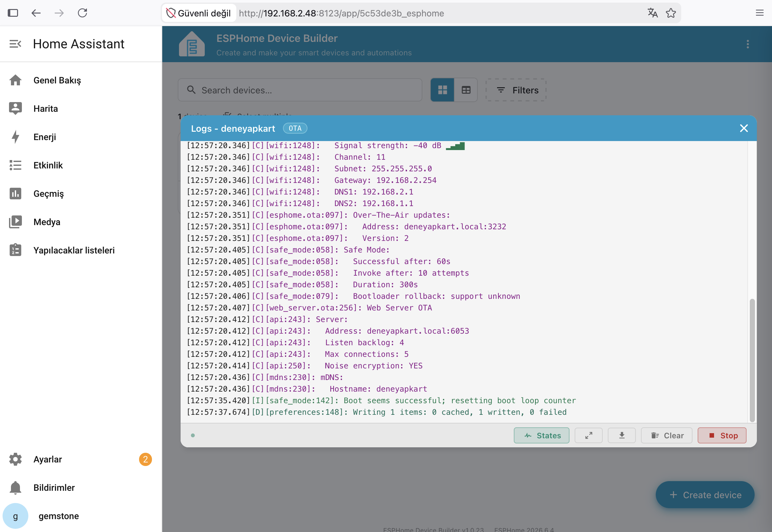772x532 pixels.
Task: Switch to table list view
Action: (x=466, y=90)
